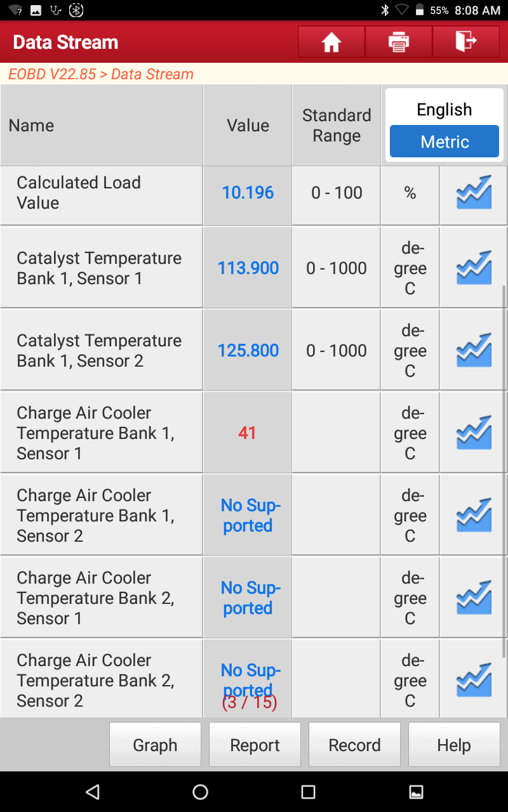Viewport: 508px width, 812px height.
Task: Tap the printer icon in header
Action: click(399, 42)
